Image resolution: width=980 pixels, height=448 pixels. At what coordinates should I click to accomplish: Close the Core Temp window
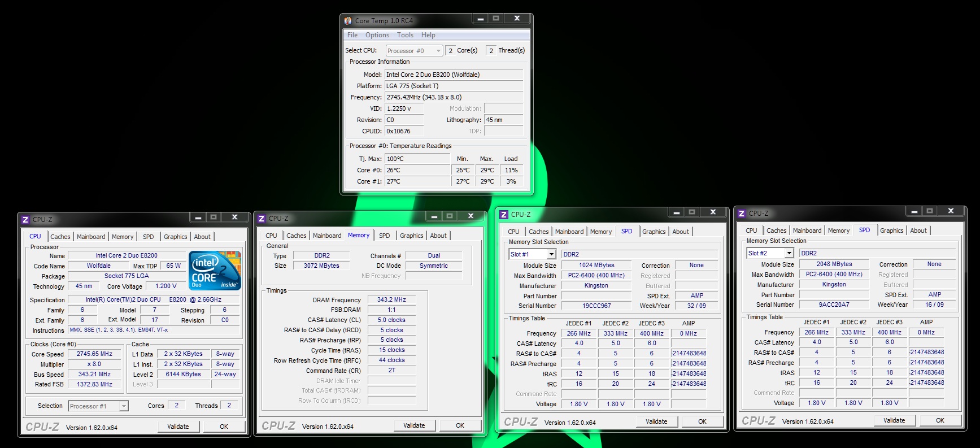tap(516, 19)
